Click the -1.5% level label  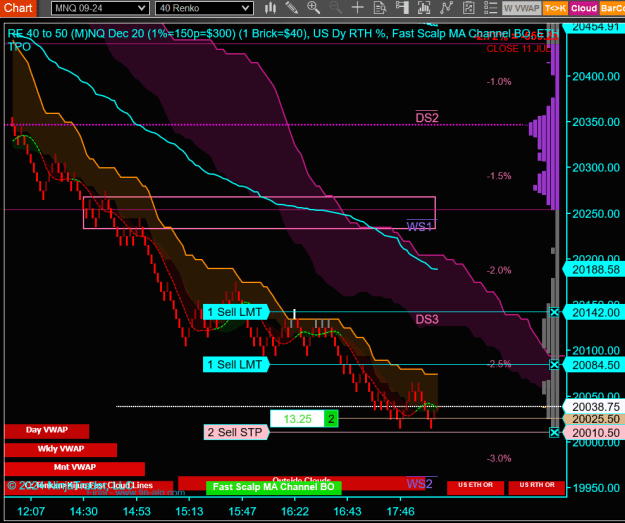point(499,176)
